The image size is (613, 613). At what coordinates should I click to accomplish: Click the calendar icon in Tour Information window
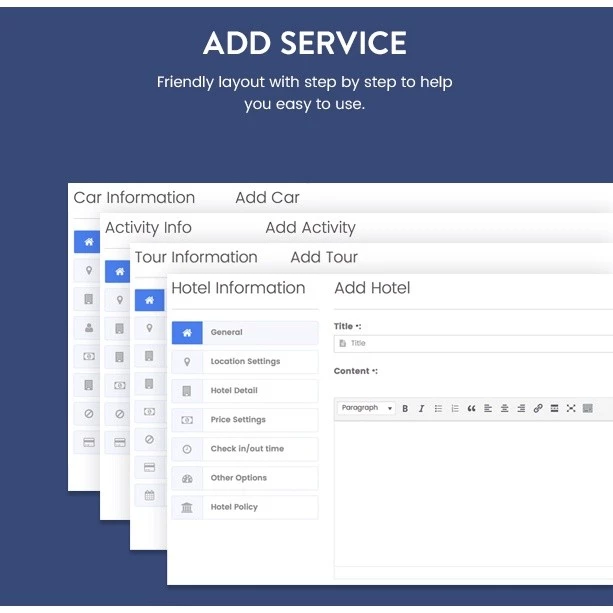click(x=150, y=496)
